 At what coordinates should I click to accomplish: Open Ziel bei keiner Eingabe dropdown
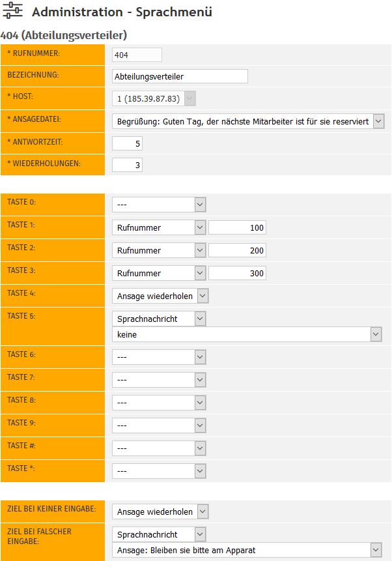pyautogui.click(x=160, y=511)
